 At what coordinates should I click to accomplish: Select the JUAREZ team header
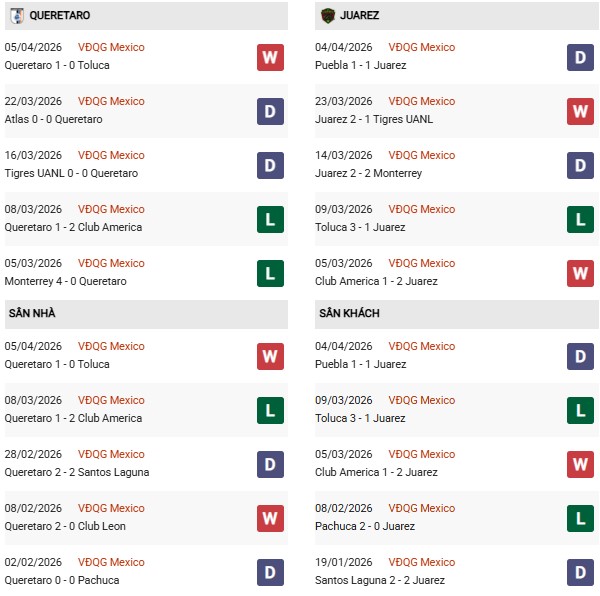tap(359, 16)
